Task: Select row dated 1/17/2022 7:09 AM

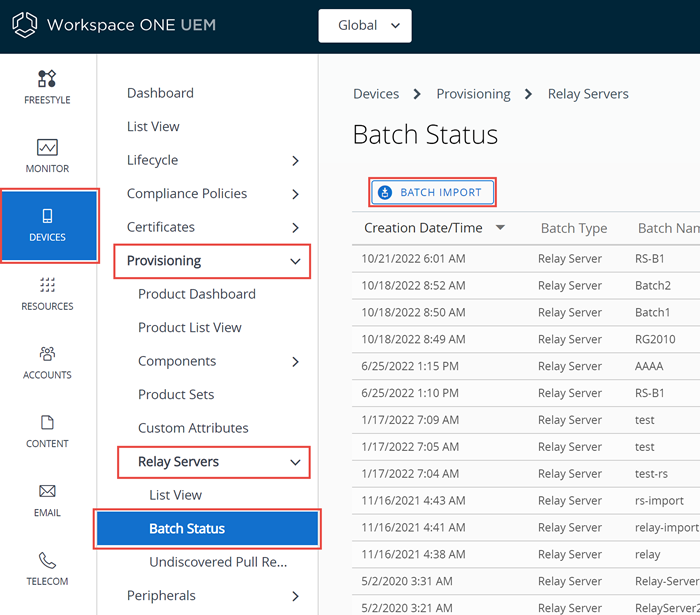Action: 526,420
